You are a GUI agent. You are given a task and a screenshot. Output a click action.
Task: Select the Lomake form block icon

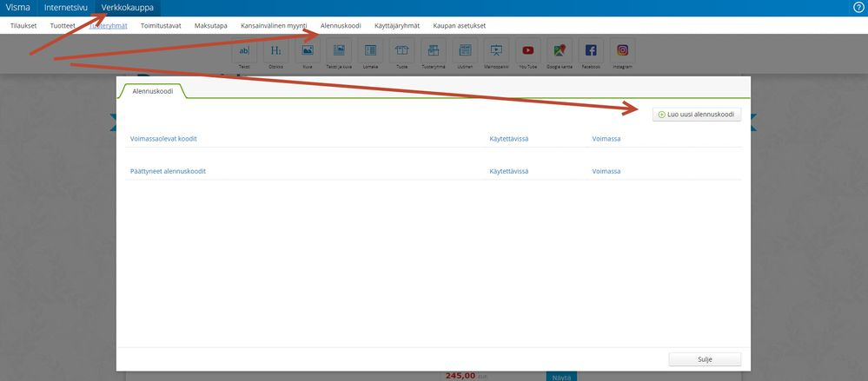[x=370, y=50]
